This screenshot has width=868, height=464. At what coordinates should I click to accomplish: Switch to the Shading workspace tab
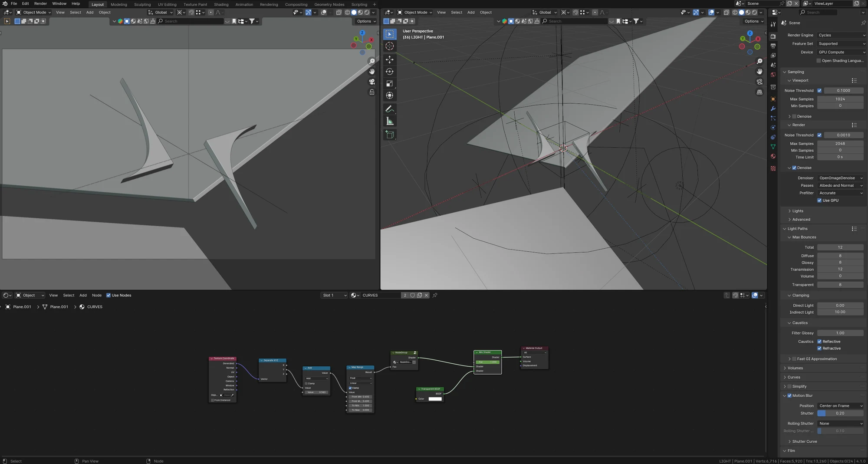click(221, 4)
